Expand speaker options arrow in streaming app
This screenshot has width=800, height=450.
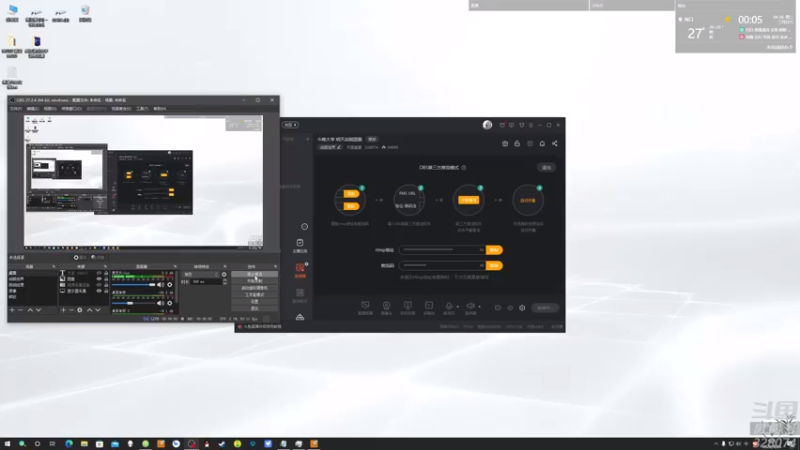pos(479,307)
